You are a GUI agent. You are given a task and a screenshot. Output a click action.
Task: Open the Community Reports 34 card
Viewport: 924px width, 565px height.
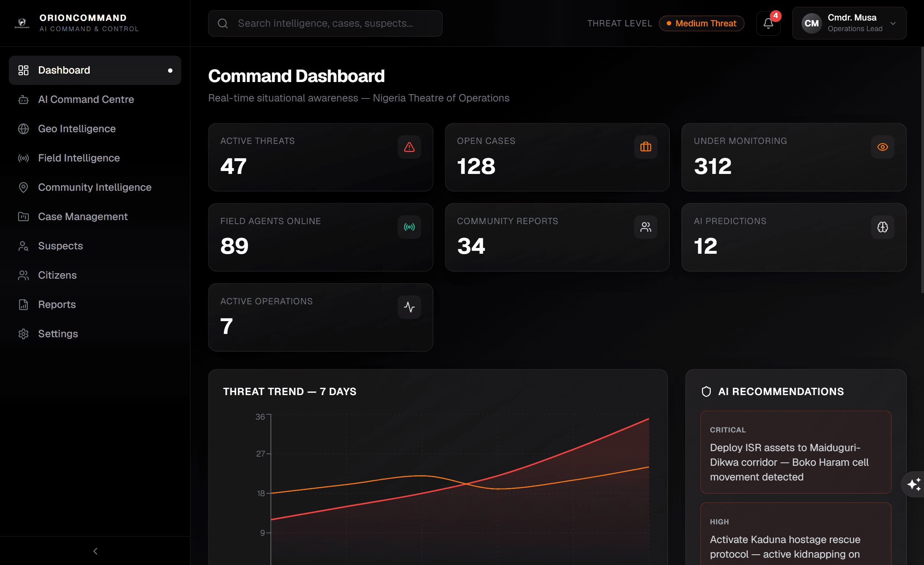(x=557, y=237)
